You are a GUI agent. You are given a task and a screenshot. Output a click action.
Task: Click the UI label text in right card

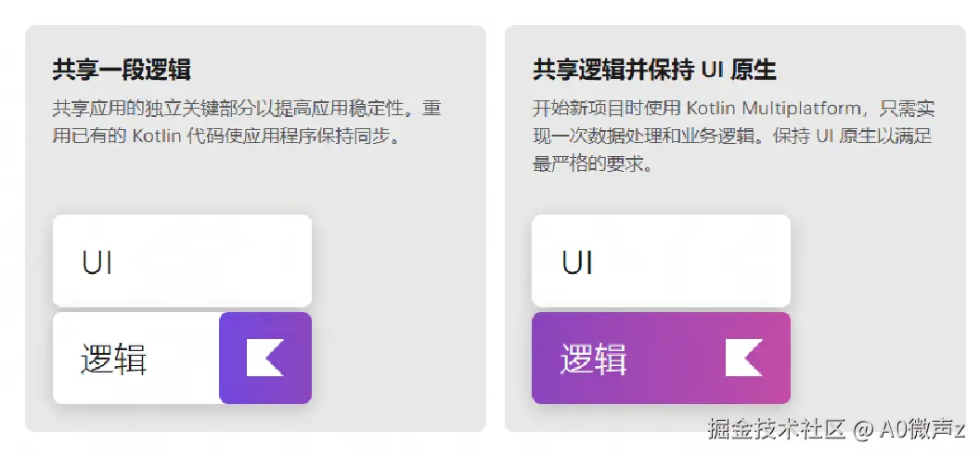coord(577,263)
